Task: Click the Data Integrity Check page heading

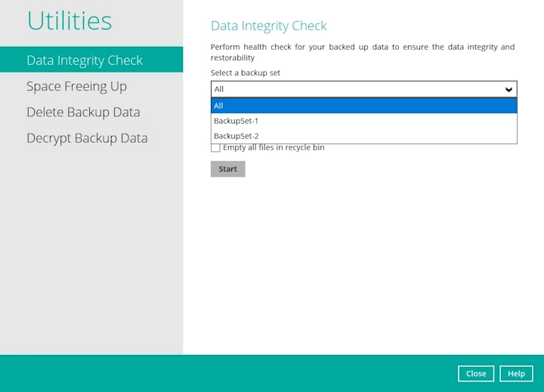Action: 268,26
